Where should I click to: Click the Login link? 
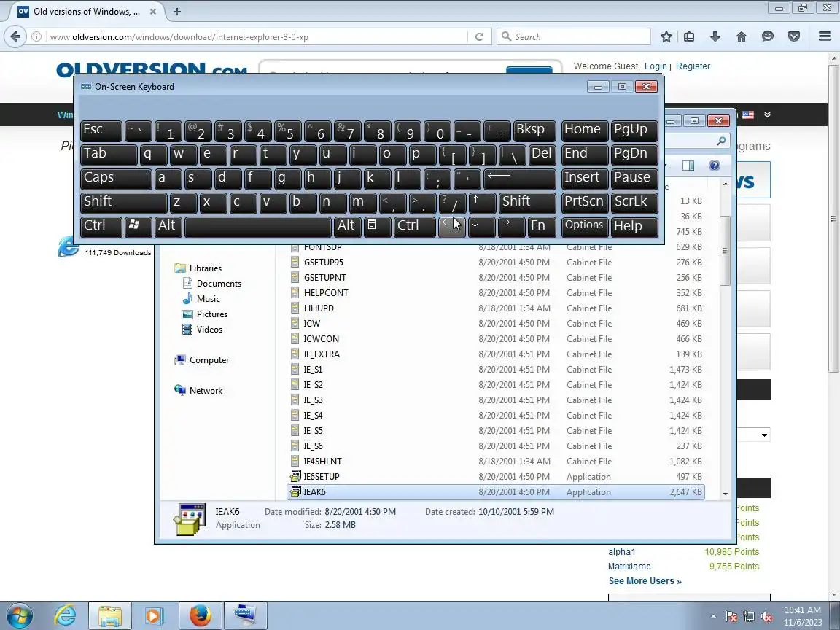click(656, 66)
